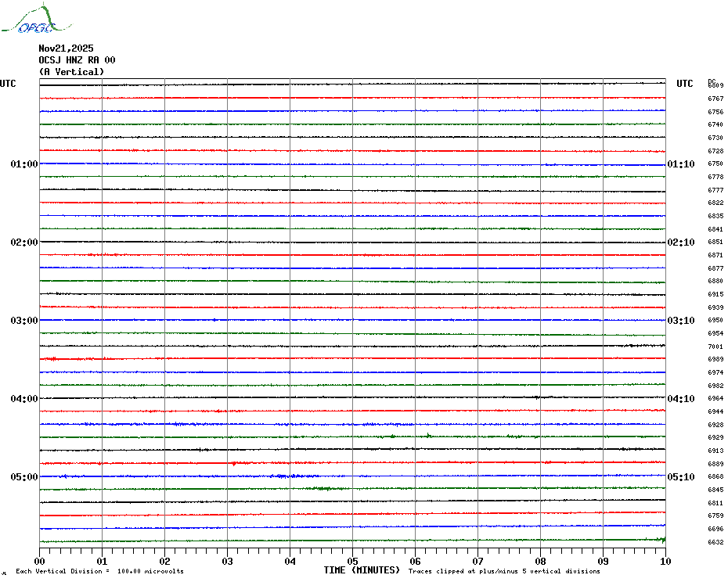Click DC value 6835
Screen dimensions: 728x582
(715, 216)
